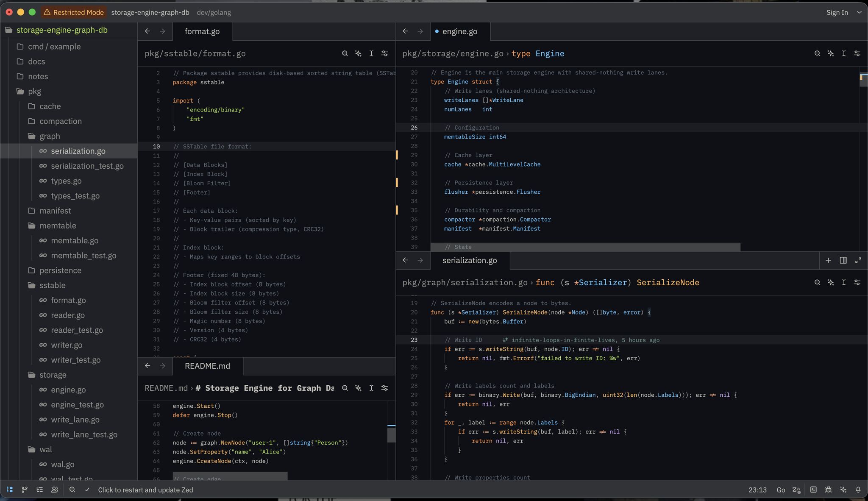Viewport: 868px width, 501px height.
Task: Click plus icon to add new in serialization.go pane
Action: (828, 260)
